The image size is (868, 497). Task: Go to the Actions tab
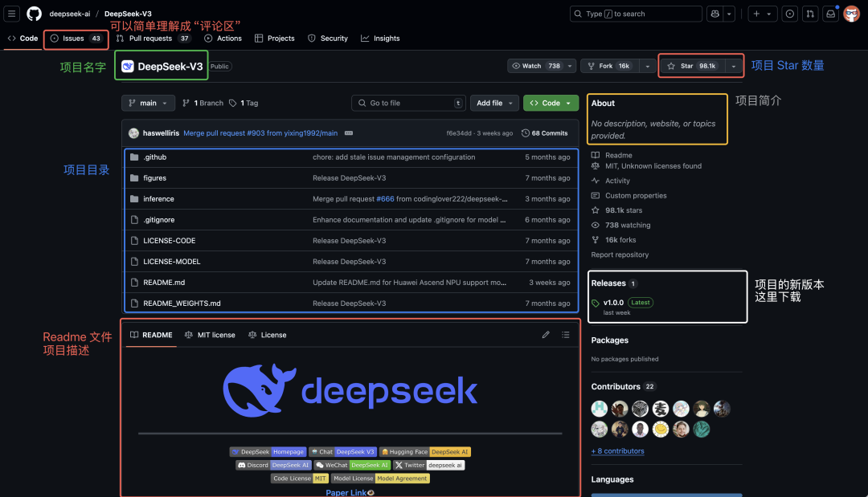coord(223,39)
